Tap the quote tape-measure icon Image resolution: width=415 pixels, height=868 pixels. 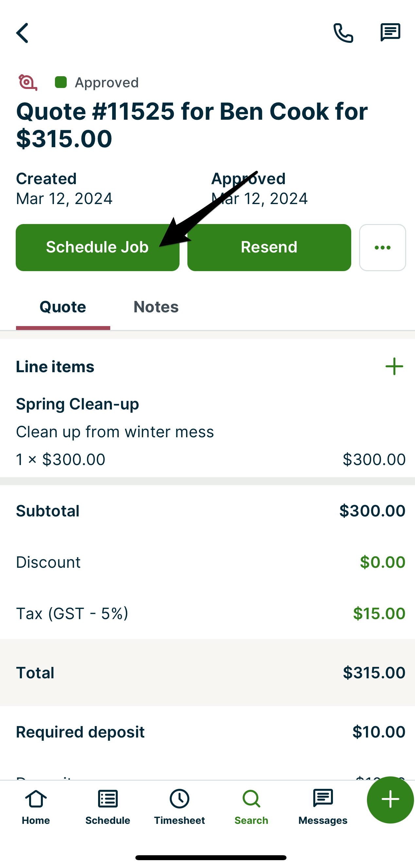27,82
